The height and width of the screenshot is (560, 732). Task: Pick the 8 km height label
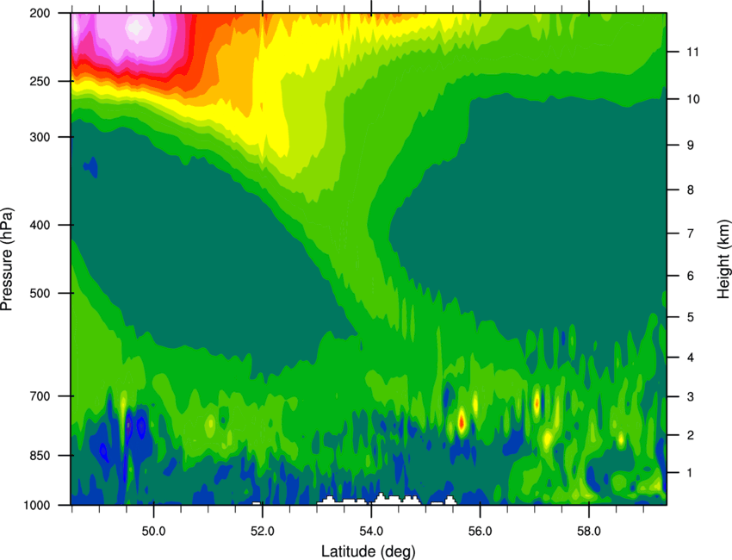[691, 190]
